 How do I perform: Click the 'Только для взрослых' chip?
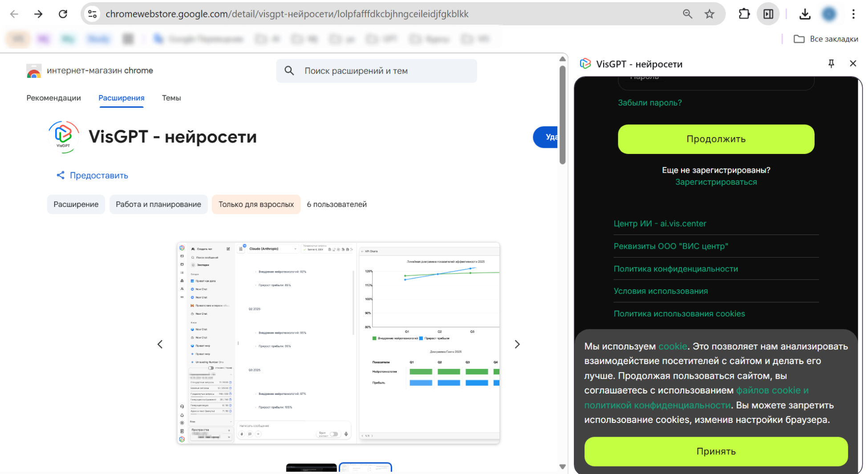pyautogui.click(x=256, y=204)
